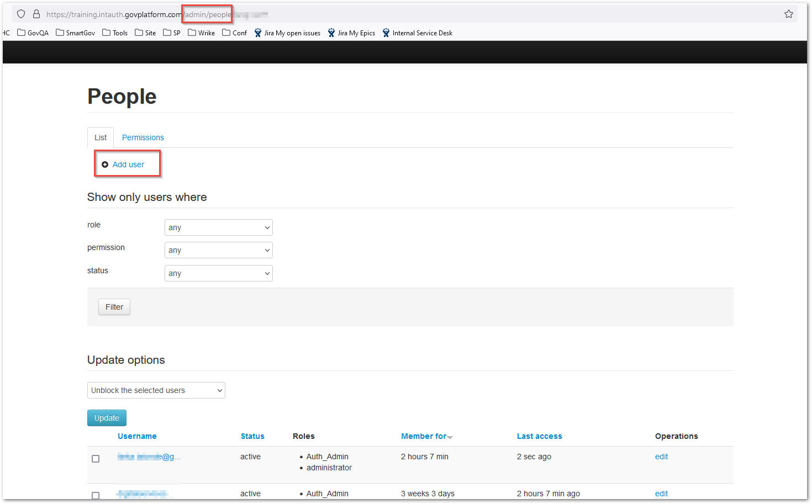This screenshot has height=504, width=812.
Task: Open the Jira My Epics bookmark
Action: pos(351,33)
